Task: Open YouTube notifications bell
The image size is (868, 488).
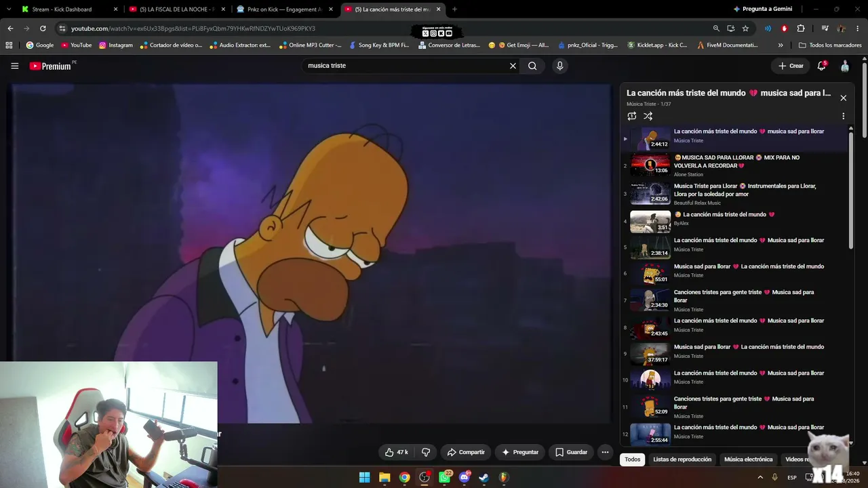Action: (x=821, y=66)
